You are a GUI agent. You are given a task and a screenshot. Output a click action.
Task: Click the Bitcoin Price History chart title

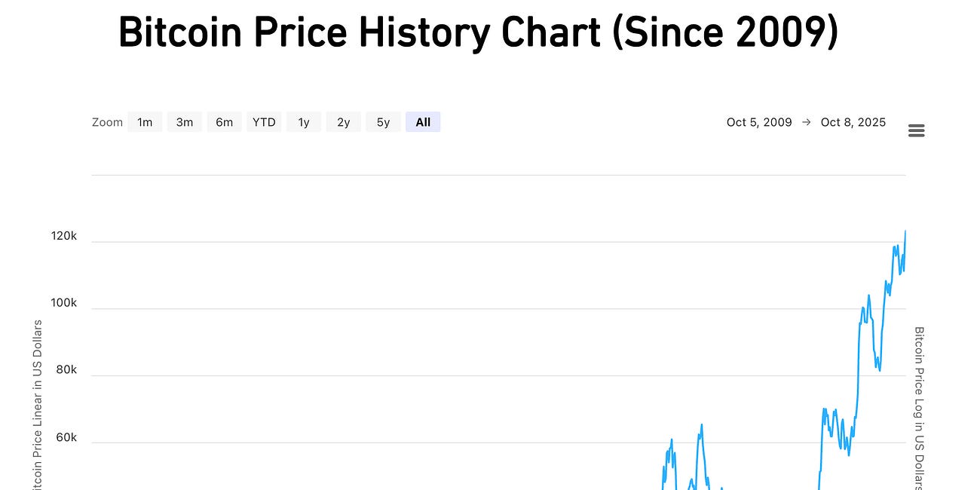[x=478, y=32]
